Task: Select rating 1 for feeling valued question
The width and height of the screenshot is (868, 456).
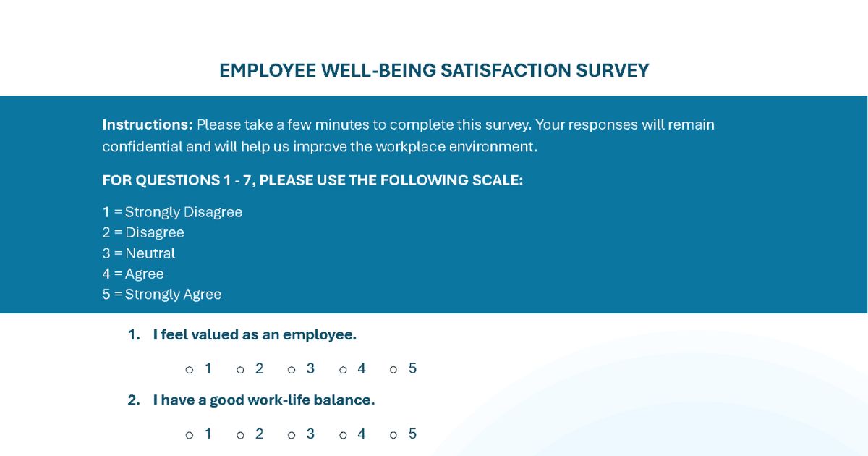Action: pos(190,370)
